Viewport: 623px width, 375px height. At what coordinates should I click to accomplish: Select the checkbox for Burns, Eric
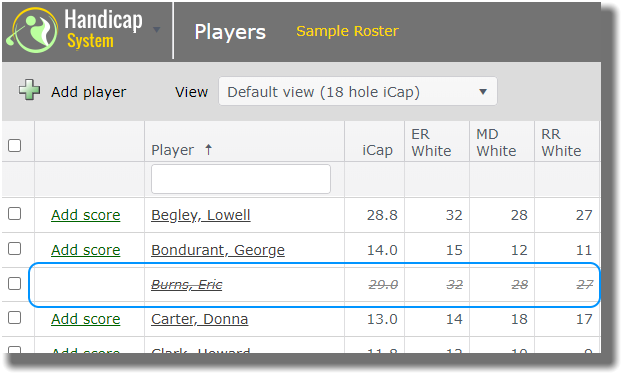(15, 284)
